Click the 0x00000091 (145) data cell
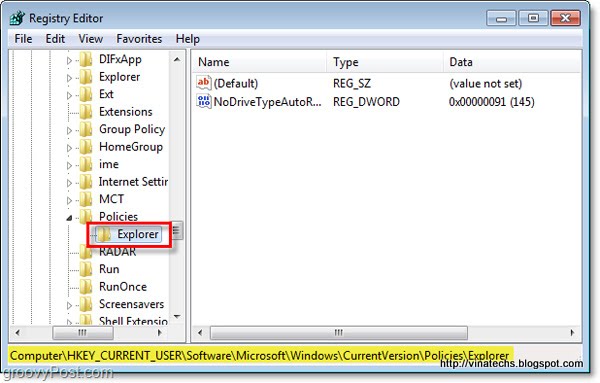The height and width of the screenshot is (383, 600). click(492, 102)
